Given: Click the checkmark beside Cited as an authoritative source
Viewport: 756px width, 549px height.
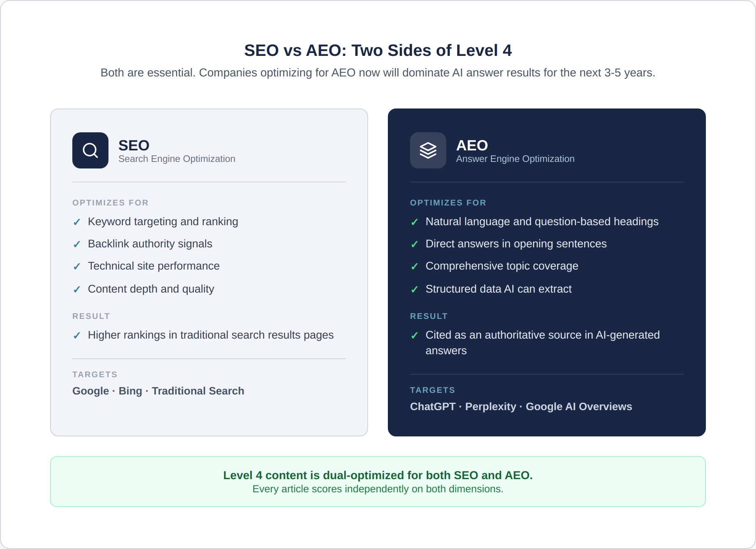Looking at the screenshot, I should coord(415,336).
